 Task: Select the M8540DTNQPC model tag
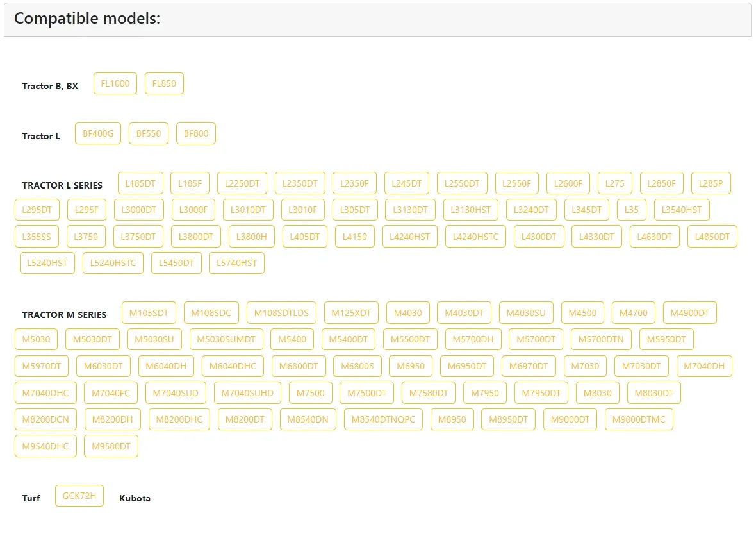(383, 419)
